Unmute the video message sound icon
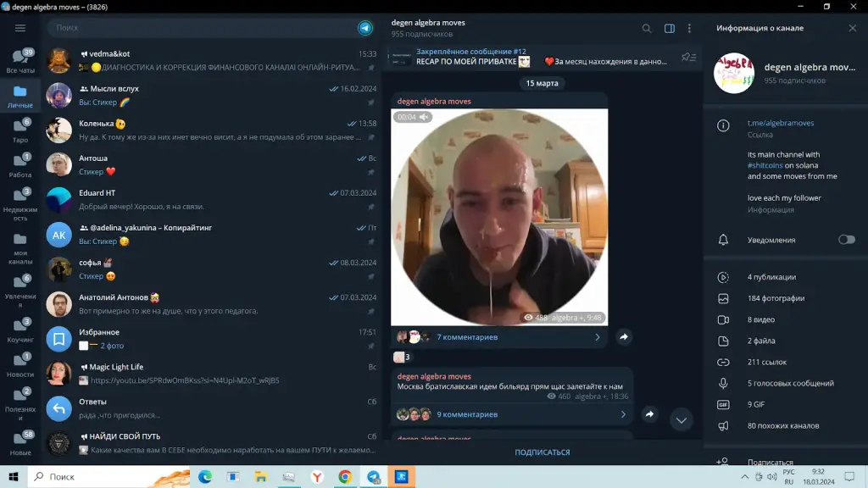This screenshot has width=868, height=488. point(424,117)
